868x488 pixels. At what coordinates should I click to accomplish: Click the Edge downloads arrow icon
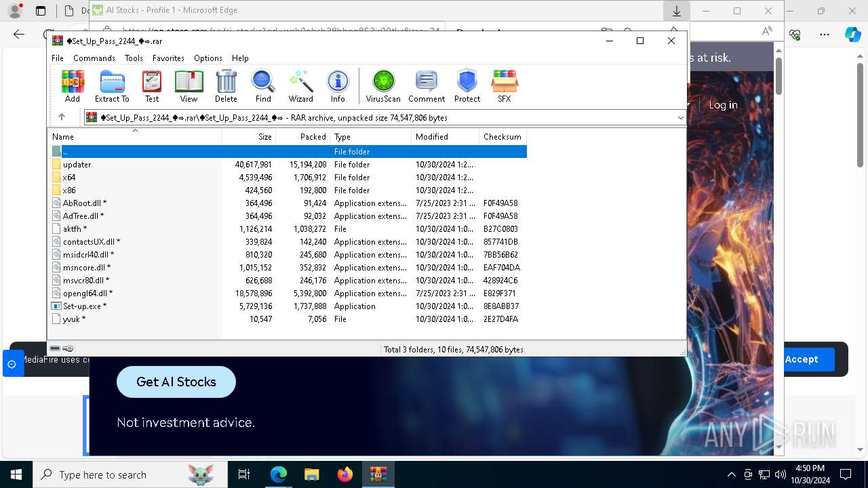(677, 11)
